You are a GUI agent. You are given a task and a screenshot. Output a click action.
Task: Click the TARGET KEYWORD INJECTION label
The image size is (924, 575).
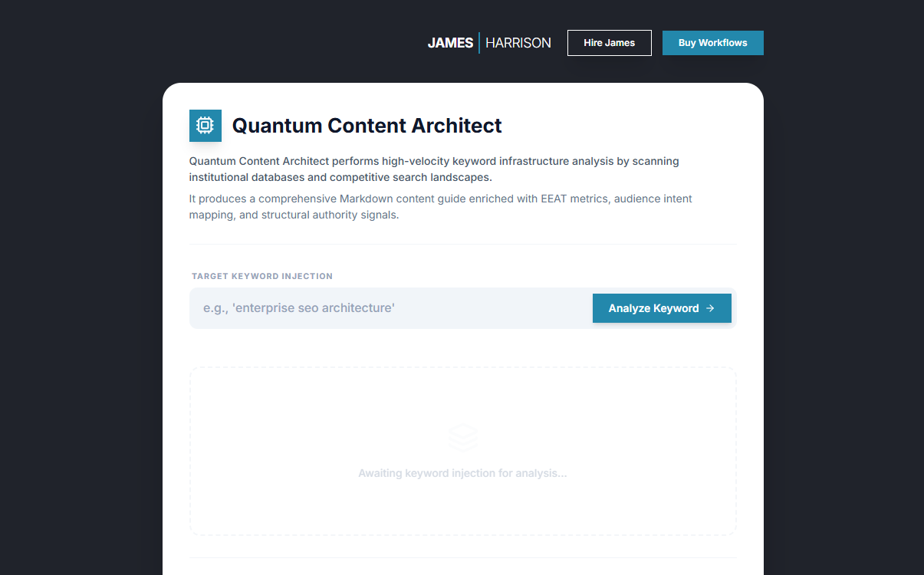point(261,276)
